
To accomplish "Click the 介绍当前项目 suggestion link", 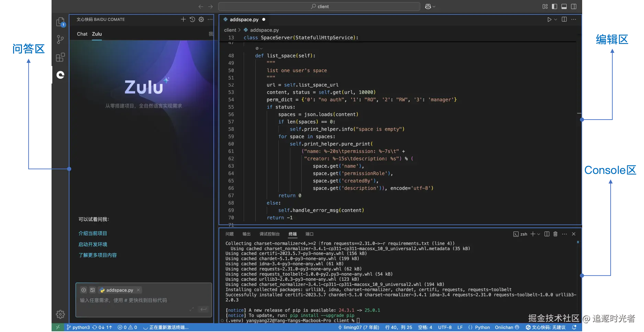I will tap(93, 233).
